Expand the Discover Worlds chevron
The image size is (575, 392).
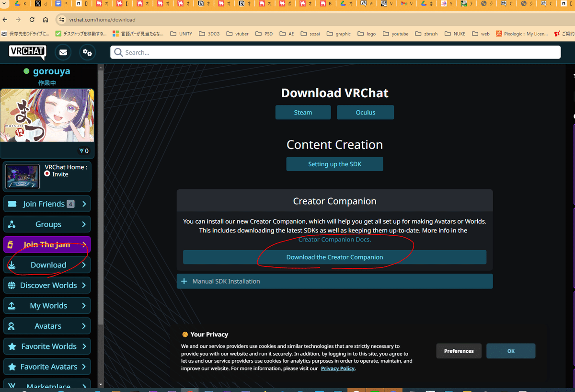84,286
